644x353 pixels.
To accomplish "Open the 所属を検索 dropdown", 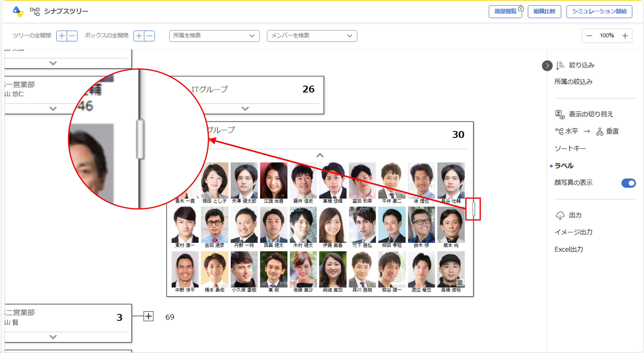I will pos(214,36).
